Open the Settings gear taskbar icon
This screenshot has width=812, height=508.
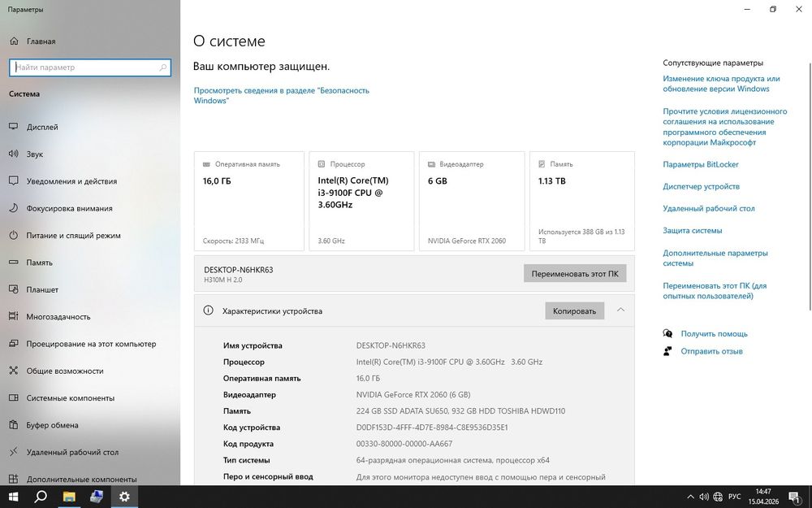click(124, 497)
